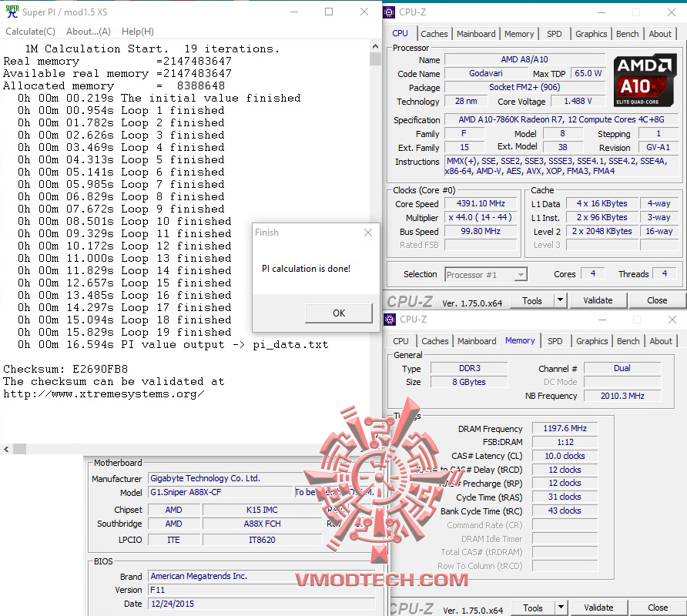
Task: Click the xtremesystems.org URL text
Action: 104,394
